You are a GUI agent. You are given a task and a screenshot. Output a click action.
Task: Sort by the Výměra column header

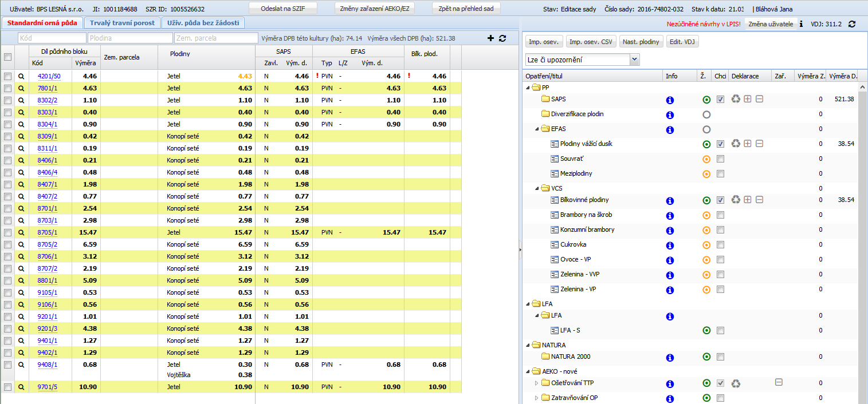(x=86, y=63)
